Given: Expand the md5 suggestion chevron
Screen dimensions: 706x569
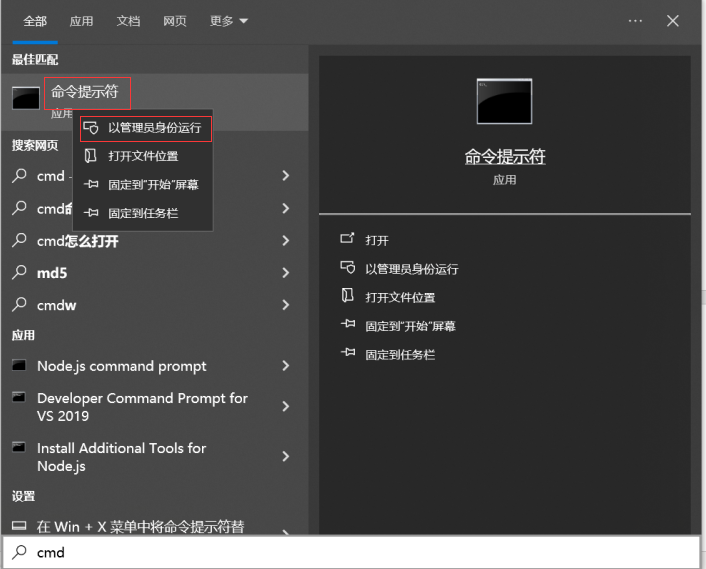Looking at the screenshot, I should pos(285,273).
